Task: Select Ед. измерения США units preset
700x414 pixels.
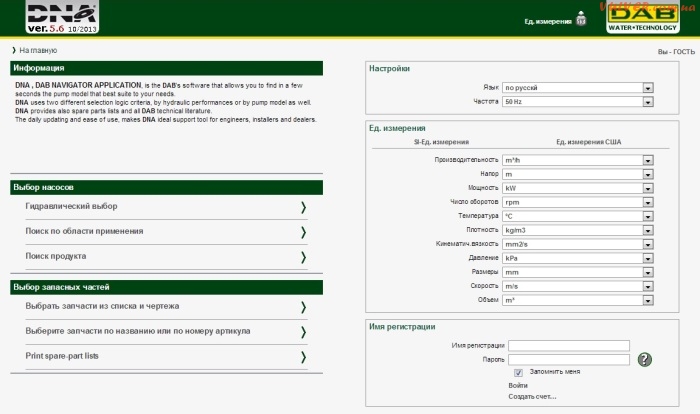Action: [588, 142]
